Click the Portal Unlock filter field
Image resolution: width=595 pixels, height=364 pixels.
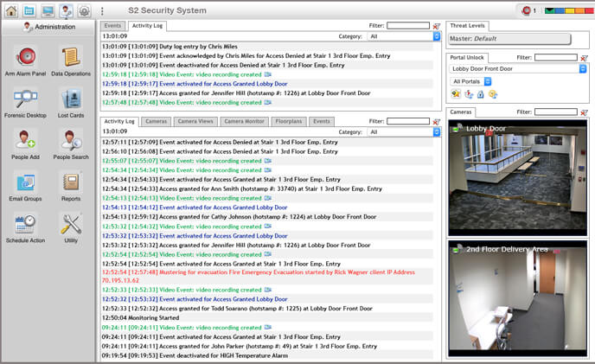click(556, 58)
